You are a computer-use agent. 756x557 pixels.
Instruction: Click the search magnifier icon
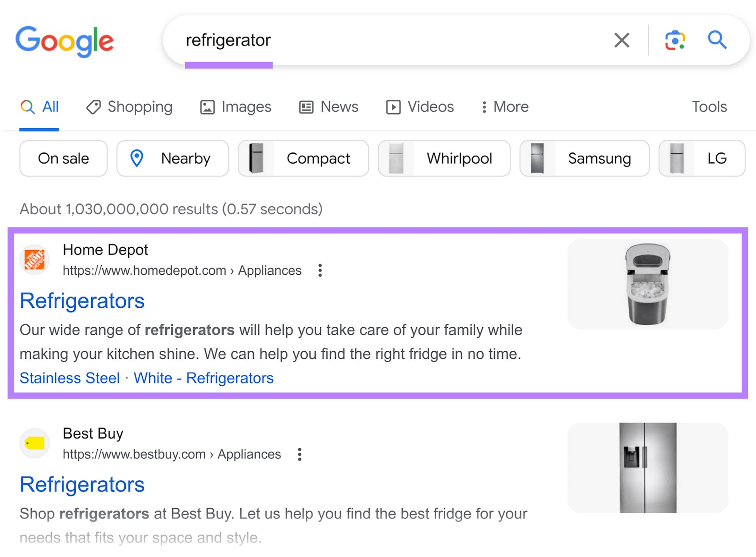tap(717, 41)
